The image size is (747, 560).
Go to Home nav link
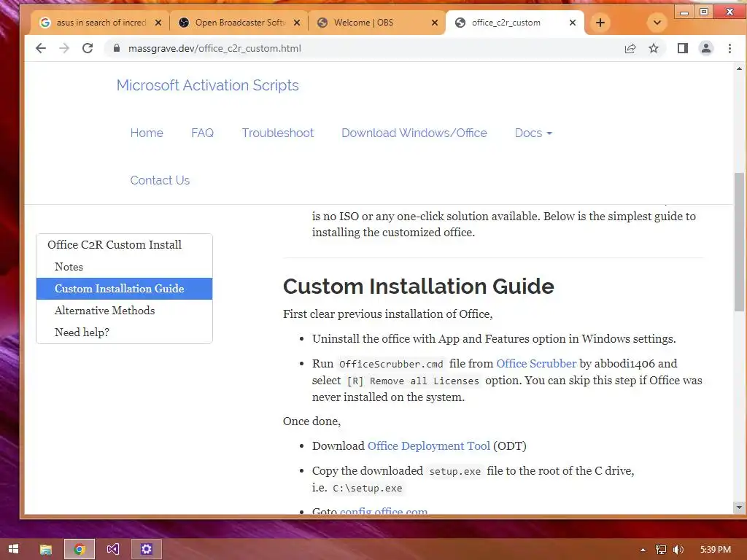[147, 133]
